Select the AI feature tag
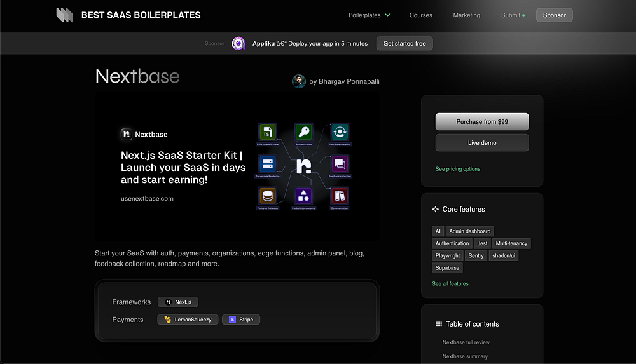Image resolution: width=636 pixels, height=364 pixels. click(x=438, y=231)
